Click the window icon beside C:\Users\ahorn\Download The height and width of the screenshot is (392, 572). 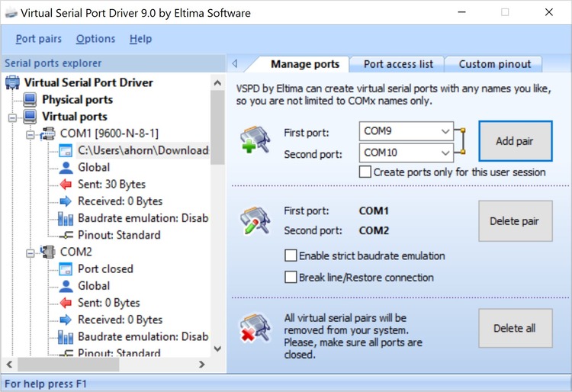point(66,150)
